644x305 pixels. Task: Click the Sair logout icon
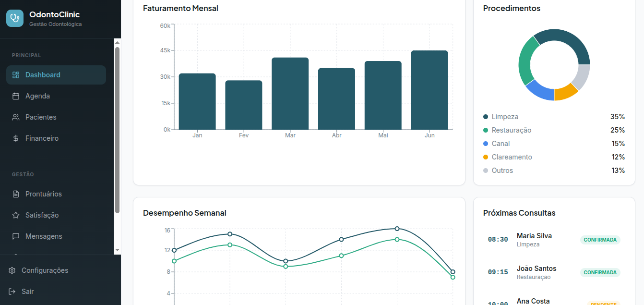12,292
